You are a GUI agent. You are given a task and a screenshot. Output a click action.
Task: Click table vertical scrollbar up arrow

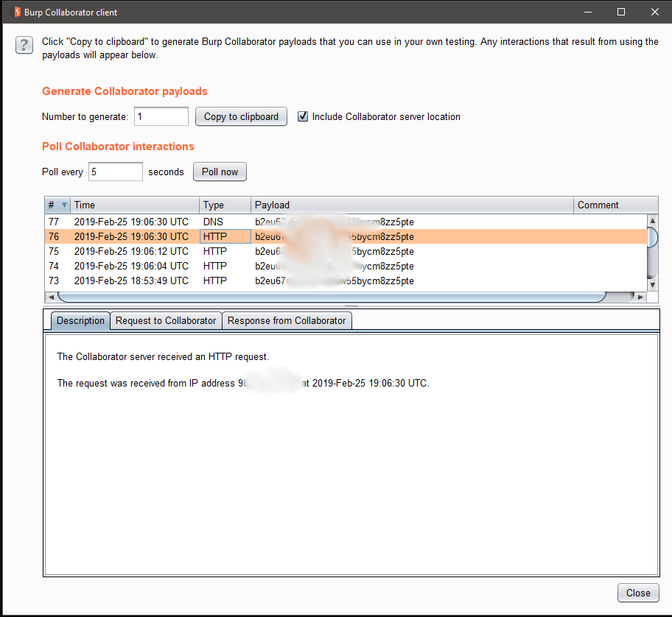652,220
